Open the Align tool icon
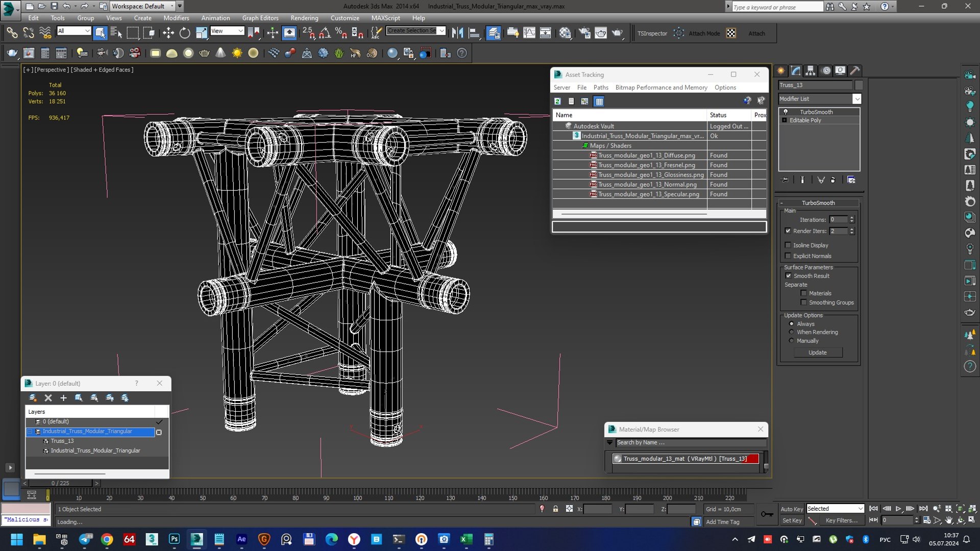This screenshot has height=551, width=980. pos(474,33)
